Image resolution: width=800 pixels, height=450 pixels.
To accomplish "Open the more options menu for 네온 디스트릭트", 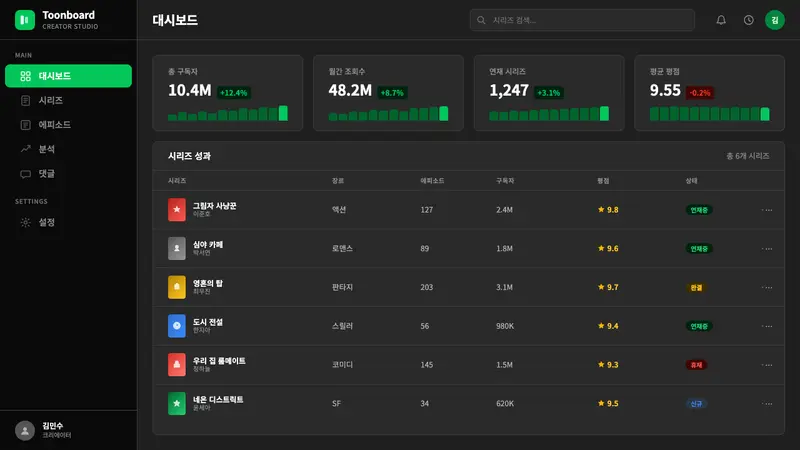I will (x=766, y=404).
